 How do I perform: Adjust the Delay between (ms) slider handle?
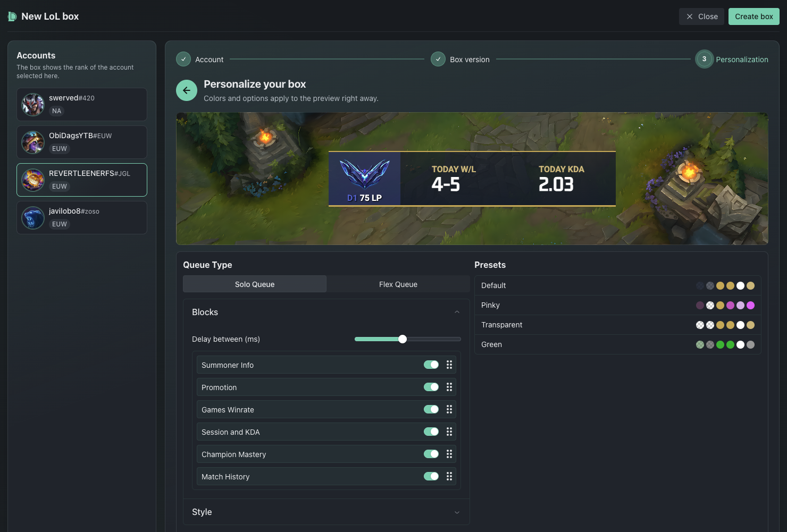[x=403, y=339]
